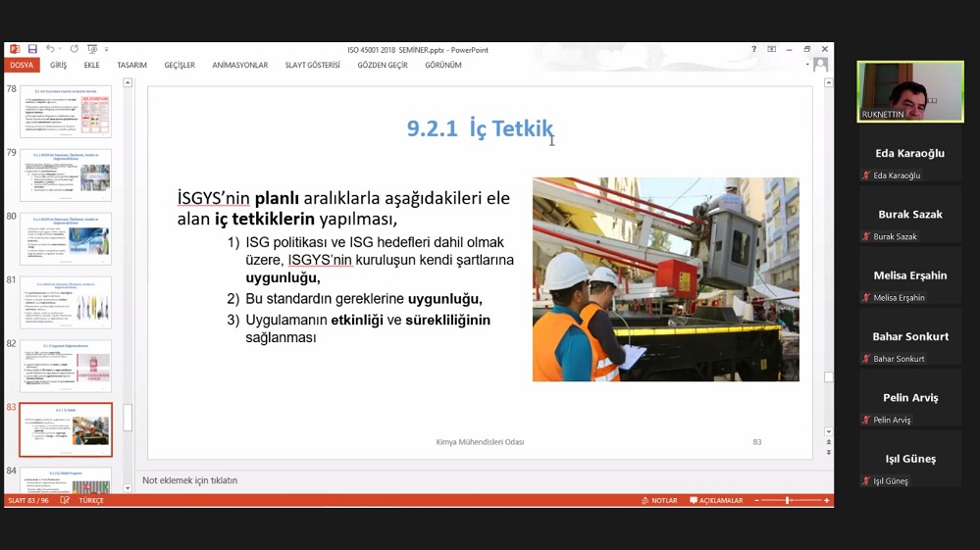Click the Save icon in quick access toolbar
The height and width of the screenshot is (550, 980).
(x=32, y=49)
